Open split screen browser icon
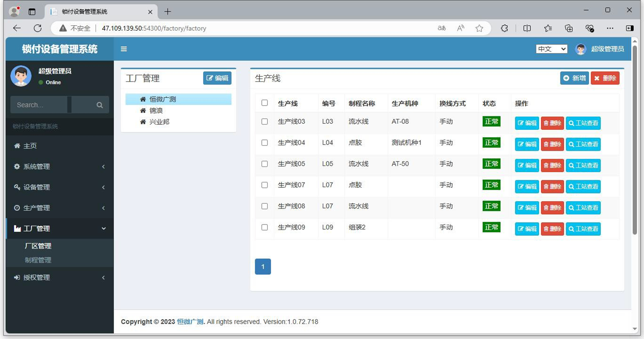This screenshot has width=644, height=339. tap(527, 28)
